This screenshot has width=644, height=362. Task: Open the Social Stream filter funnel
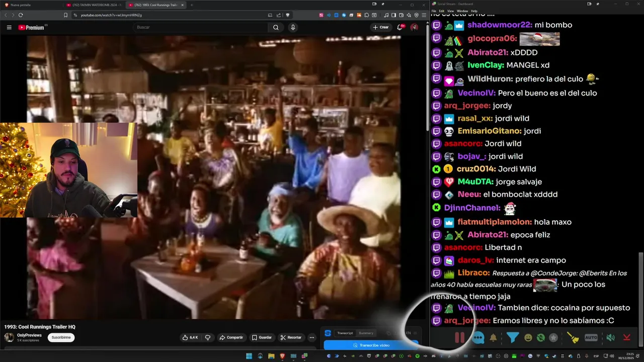point(513,337)
